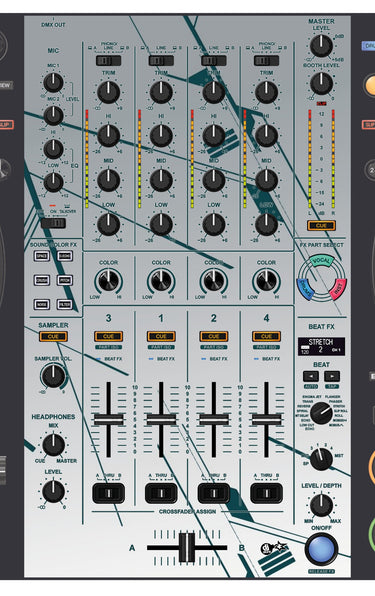This screenshot has height=596, width=375.
Task: Activate the SPACE Sound Color FX button
Action: (x=42, y=256)
